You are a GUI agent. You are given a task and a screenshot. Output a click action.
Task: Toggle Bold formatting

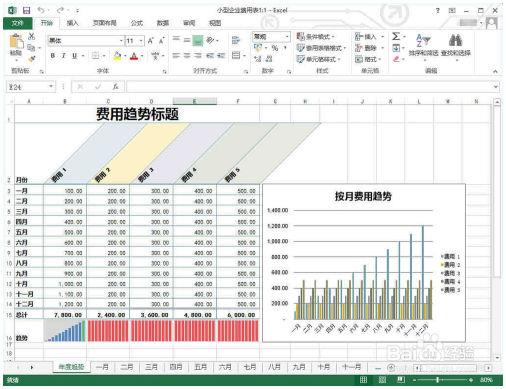click(53, 56)
